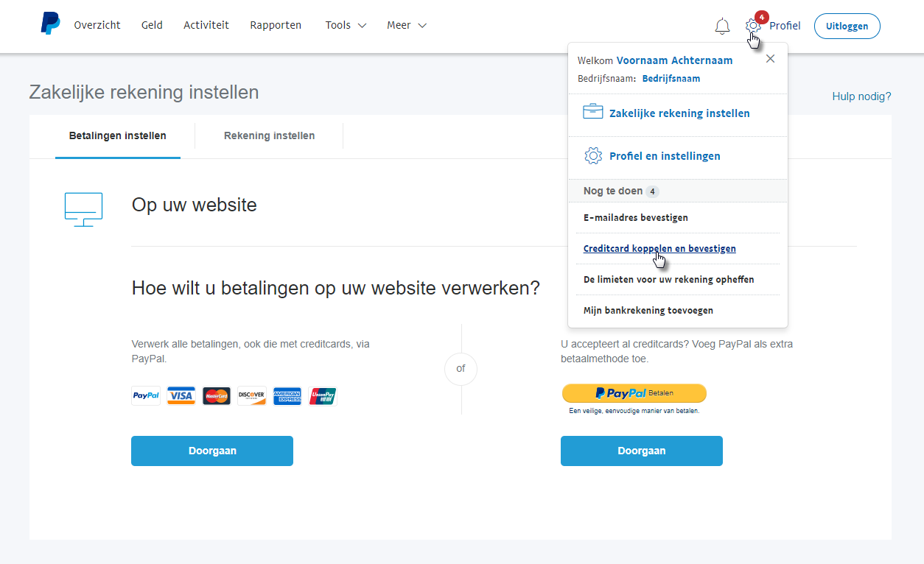This screenshot has width=924, height=564.
Task: Click the Visa card icon
Action: [x=181, y=395]
